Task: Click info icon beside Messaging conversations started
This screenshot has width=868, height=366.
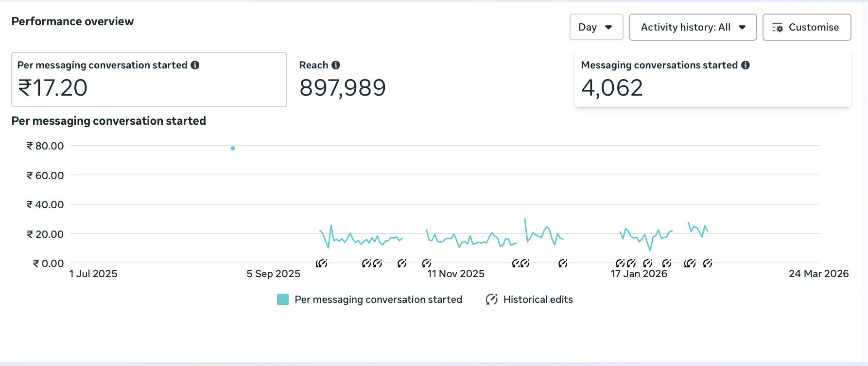Action: tap(746, 65)
